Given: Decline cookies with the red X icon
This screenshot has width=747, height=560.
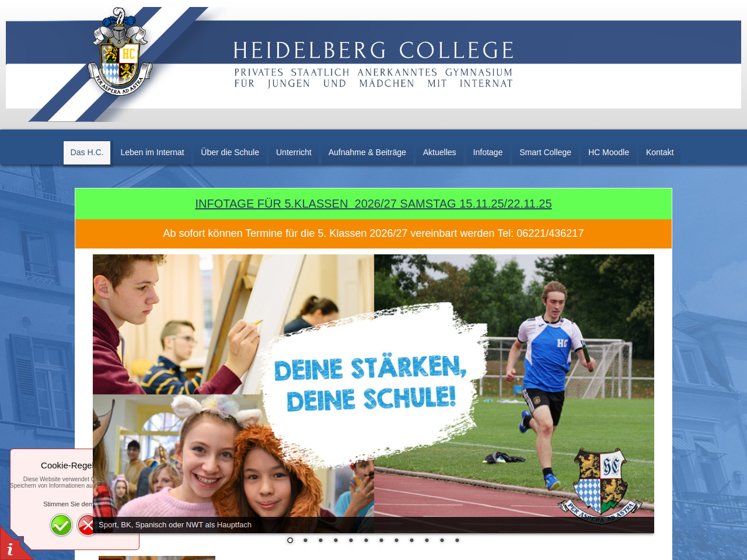Looking at the screenshot, I should [85, 525].
